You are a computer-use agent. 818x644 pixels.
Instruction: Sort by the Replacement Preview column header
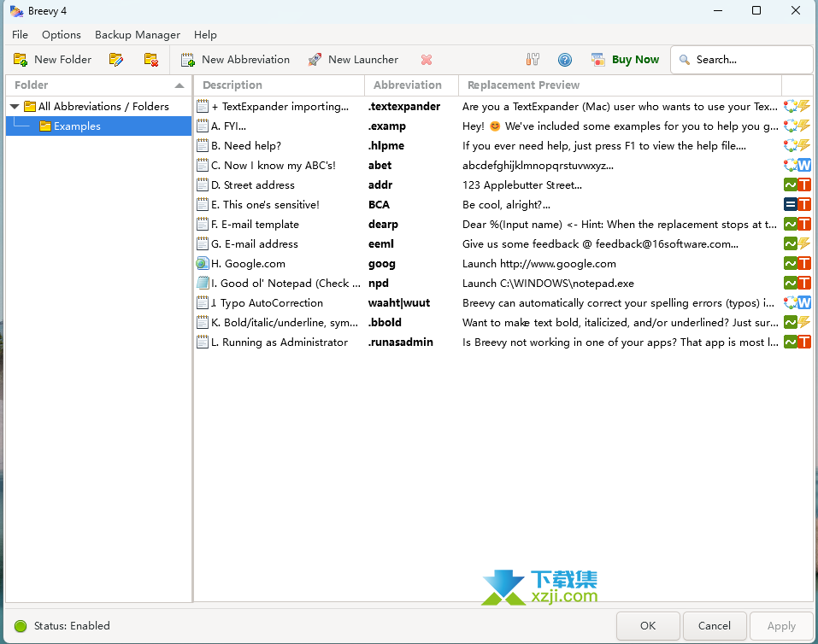tap(621, 85)
